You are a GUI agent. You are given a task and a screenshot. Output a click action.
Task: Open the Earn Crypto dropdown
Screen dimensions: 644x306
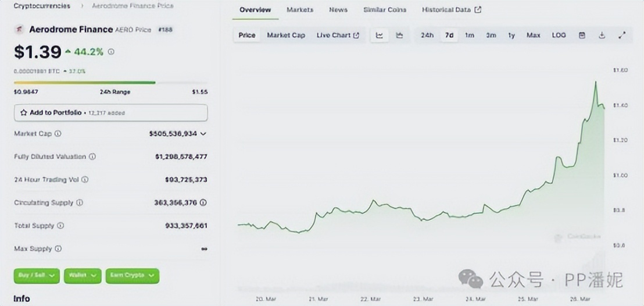click(x=132, y=275)
